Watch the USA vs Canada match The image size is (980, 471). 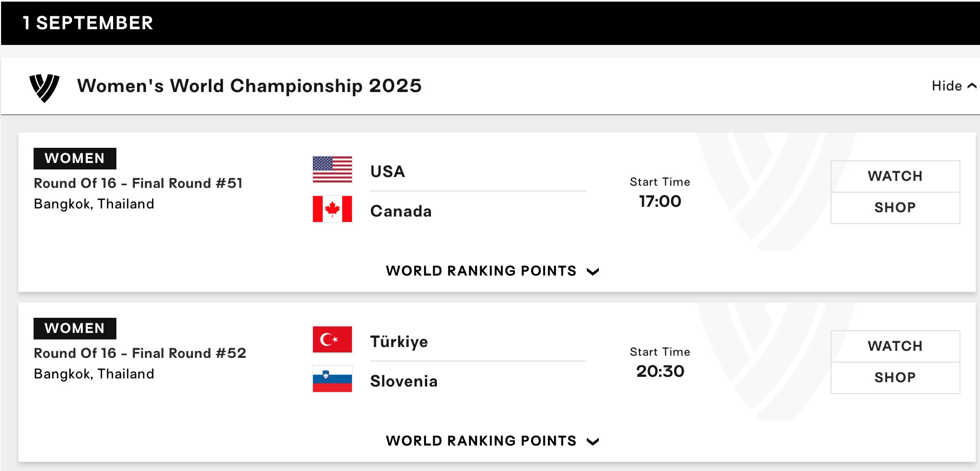pos(895,176)
